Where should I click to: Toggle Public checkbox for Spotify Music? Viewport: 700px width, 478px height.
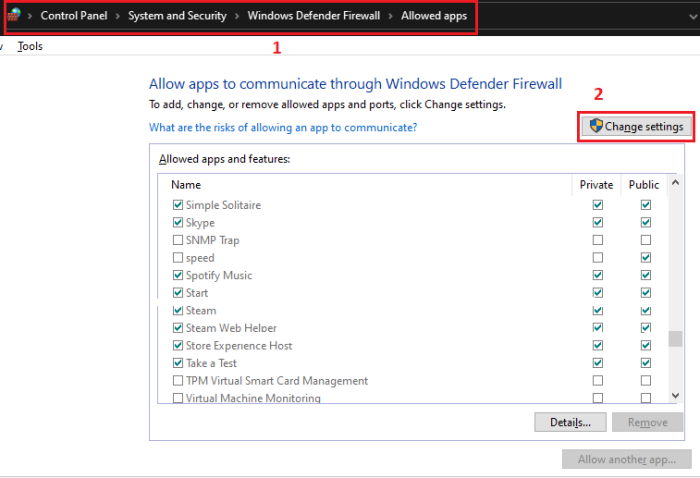[x=646, y=275]
